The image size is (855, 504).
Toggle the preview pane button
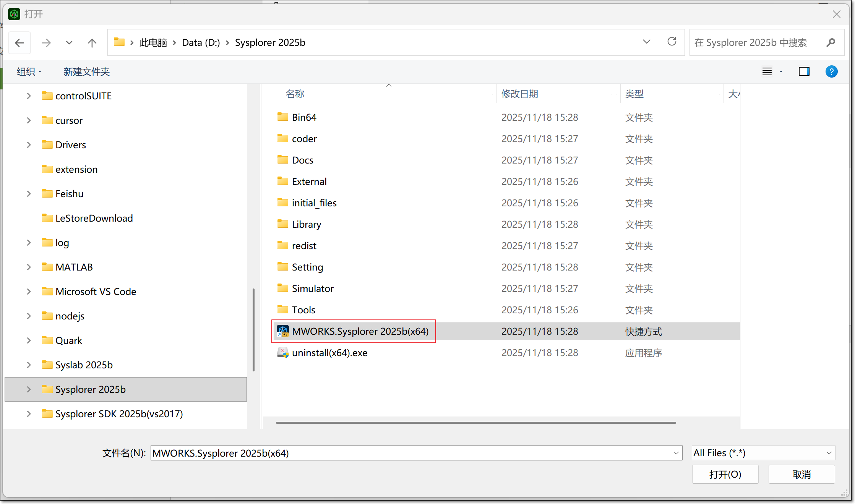[804, 71]
